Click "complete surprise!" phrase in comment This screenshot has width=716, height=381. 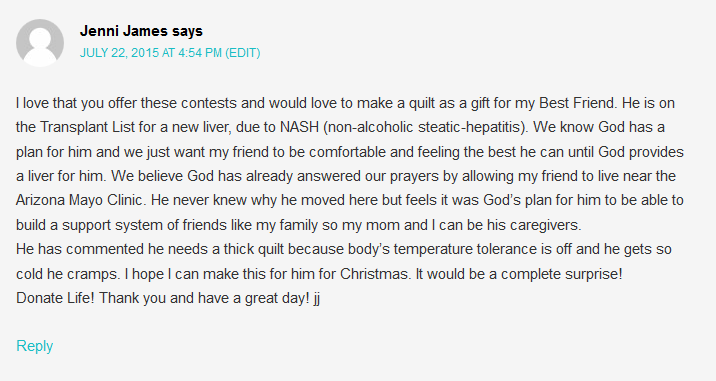pyautogui.click(x=561, y=274)
